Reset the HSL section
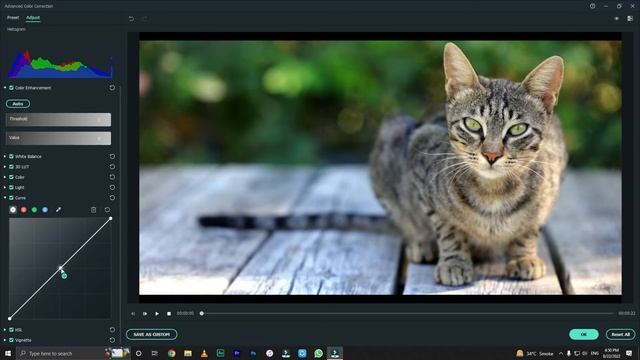 (112, 330)
